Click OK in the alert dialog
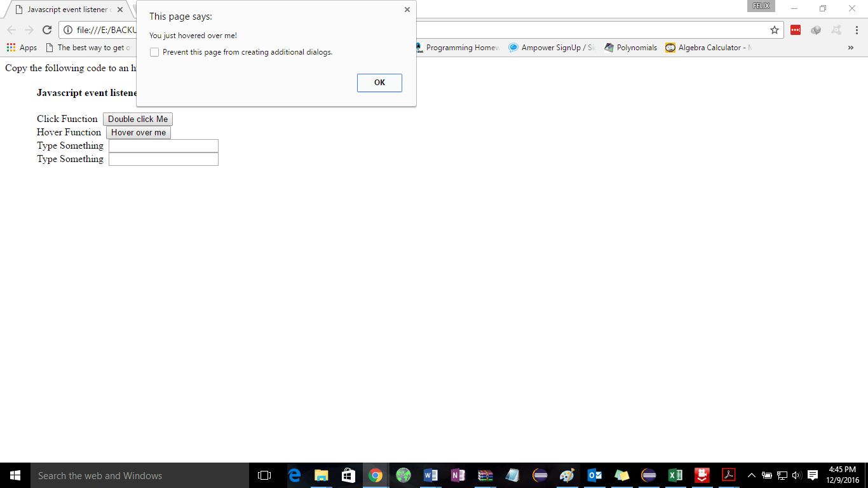The height and width of the screenshot is (488, 868). (379, 83)
